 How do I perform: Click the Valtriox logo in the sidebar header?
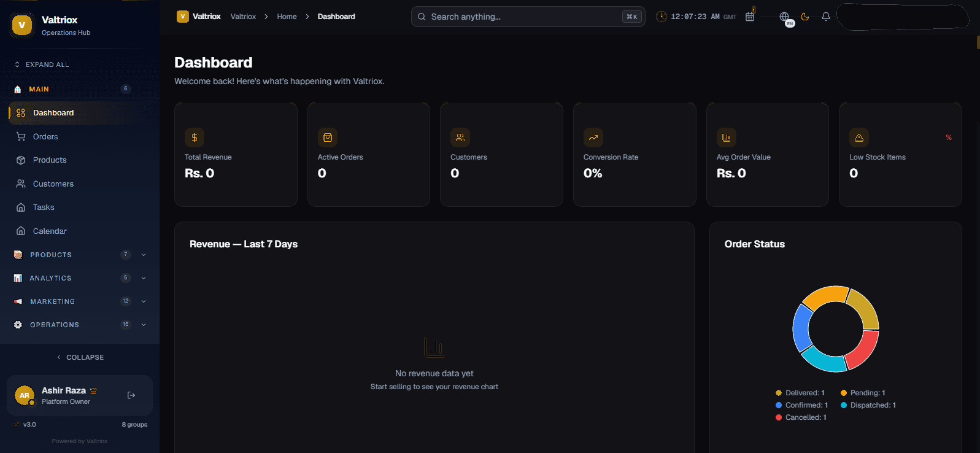22,25
